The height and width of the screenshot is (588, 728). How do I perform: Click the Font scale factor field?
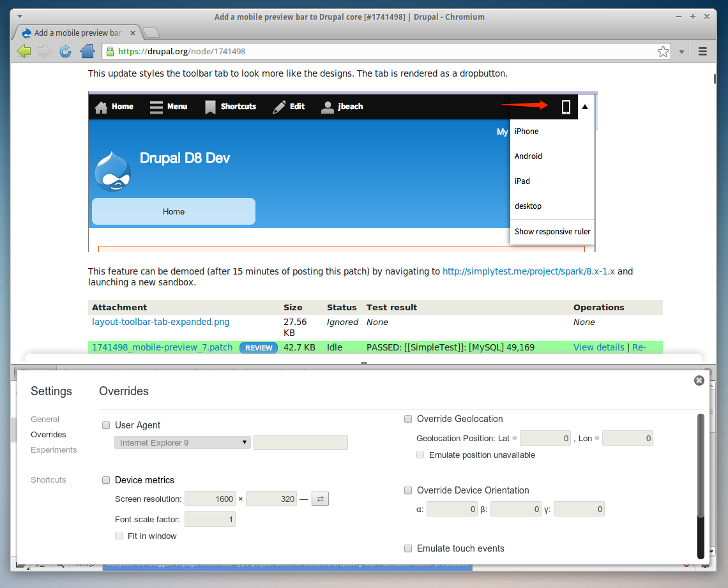coord(210,519)
